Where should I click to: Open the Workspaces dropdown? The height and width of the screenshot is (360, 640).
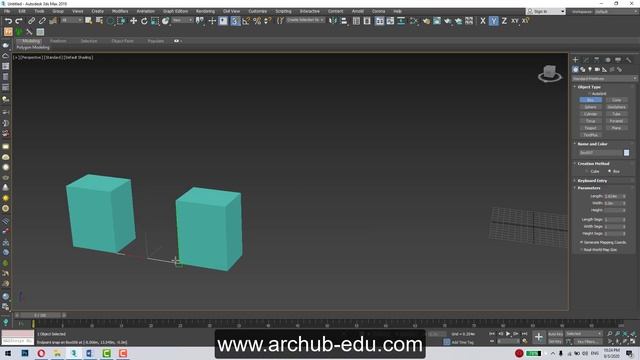click(x=616, y=12)
